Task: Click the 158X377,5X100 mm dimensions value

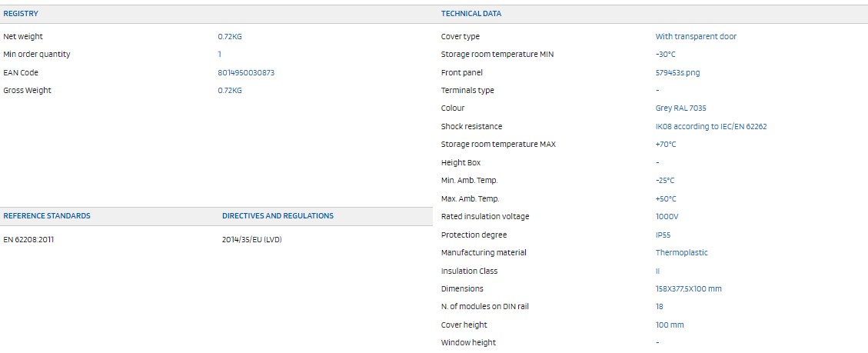Action: click(689, 288)
